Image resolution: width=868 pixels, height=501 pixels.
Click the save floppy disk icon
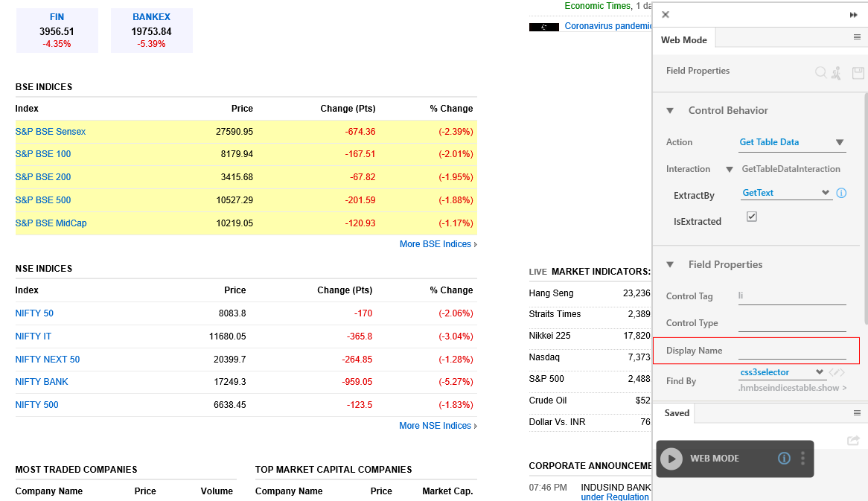tap(858, 72)
